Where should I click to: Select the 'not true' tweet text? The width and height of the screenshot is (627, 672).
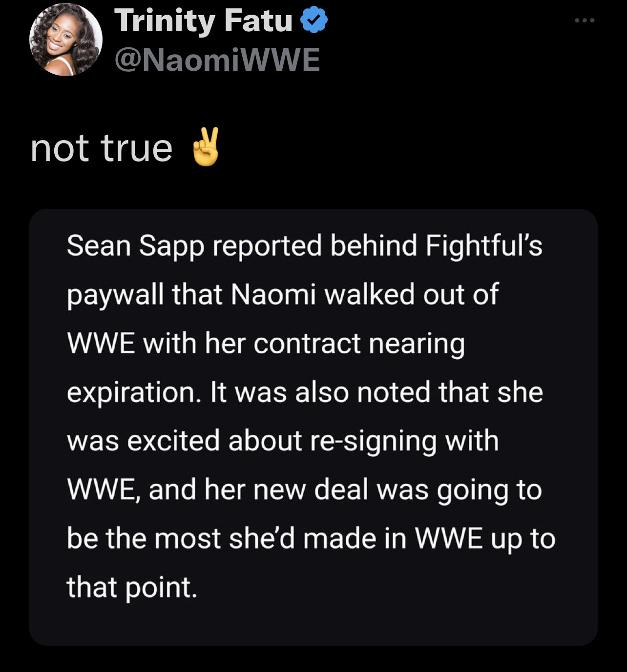click(x=101, y=148)
